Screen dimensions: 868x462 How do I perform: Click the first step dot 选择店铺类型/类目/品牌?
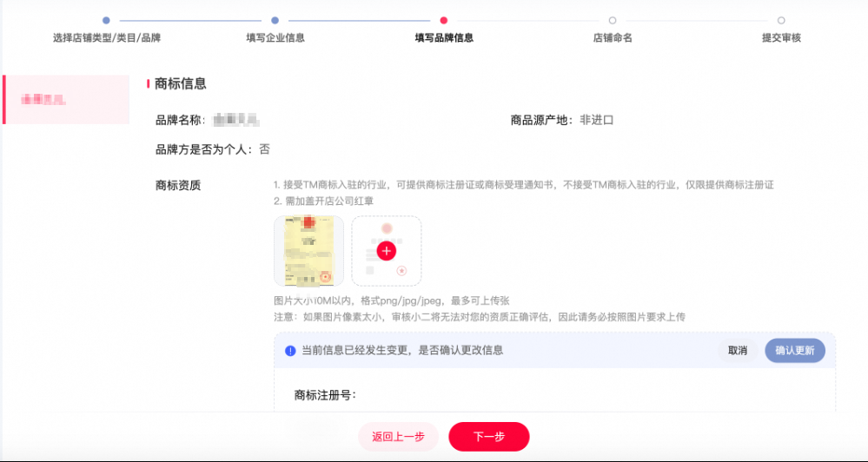tap(106, 20)
